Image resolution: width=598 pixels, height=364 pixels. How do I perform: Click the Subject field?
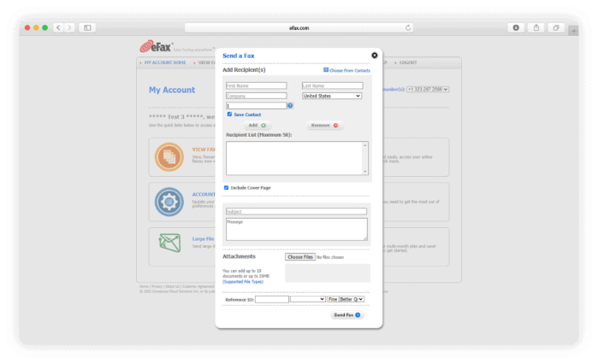pyautogui.click(x=296, y=211)
